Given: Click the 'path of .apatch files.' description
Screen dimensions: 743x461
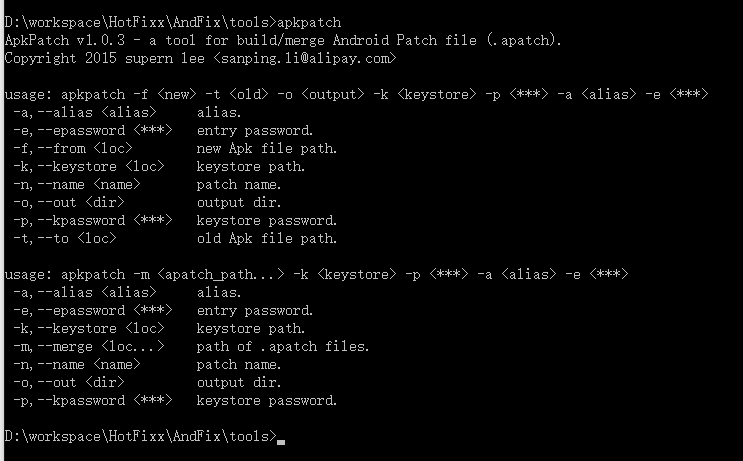Looking at the screenshot, I should pyautogui.click(x=283, y=346).
